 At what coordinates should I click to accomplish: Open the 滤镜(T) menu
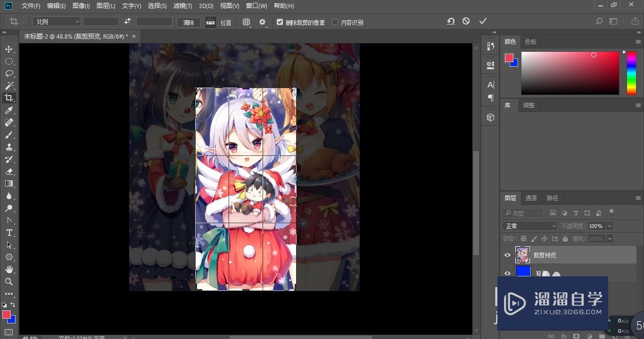coord(182,6)
